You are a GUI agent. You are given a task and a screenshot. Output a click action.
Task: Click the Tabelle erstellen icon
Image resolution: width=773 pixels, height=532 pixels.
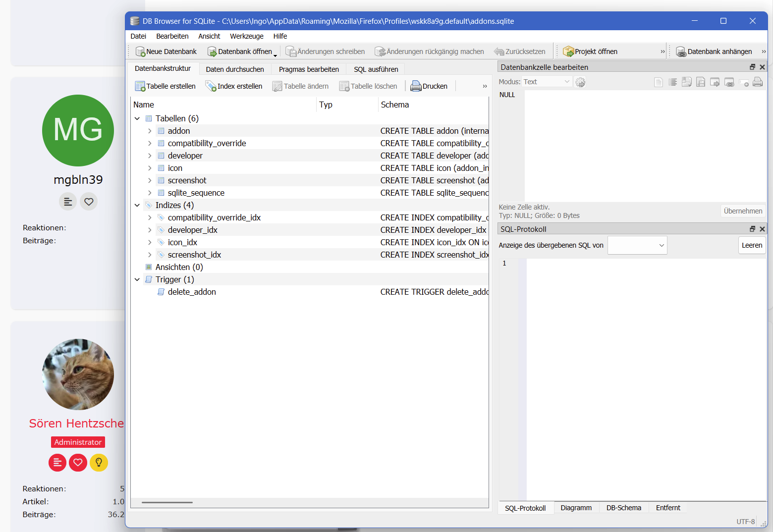coord(140,86)
